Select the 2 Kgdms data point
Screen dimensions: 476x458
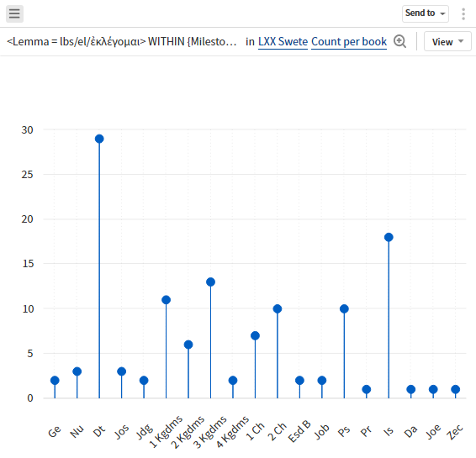pos(188,345)
